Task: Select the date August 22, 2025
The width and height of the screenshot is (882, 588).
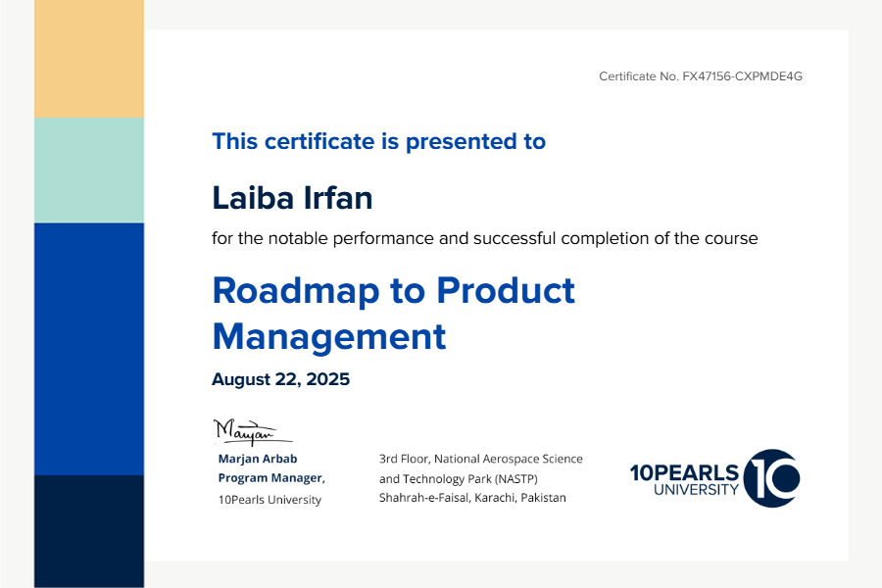Action: tap(280, 379)
